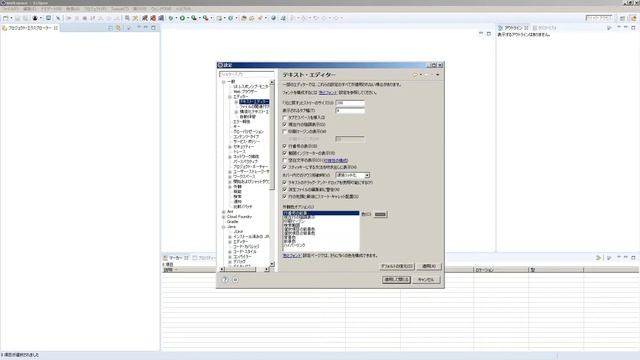Image resolution: width=640 pixels, height=360 pixels.
Task: Enable 印刷マージンの表示 checkbox
Action: (x=285, y=131)
